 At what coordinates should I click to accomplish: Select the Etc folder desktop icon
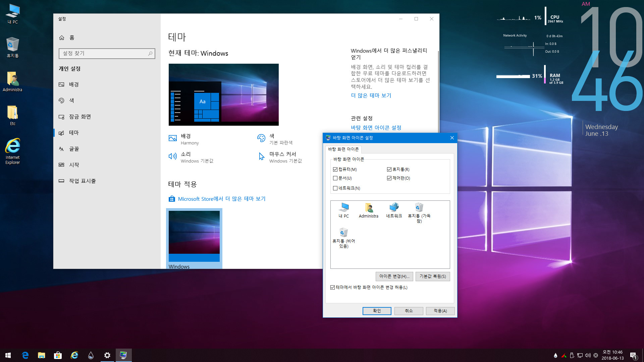[x=13, y=115]
